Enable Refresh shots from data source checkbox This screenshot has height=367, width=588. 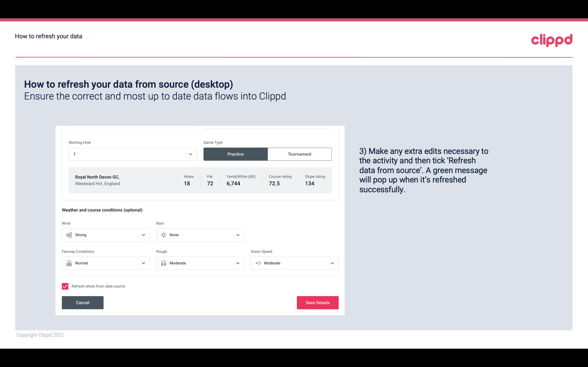click(x=65, y=286)
